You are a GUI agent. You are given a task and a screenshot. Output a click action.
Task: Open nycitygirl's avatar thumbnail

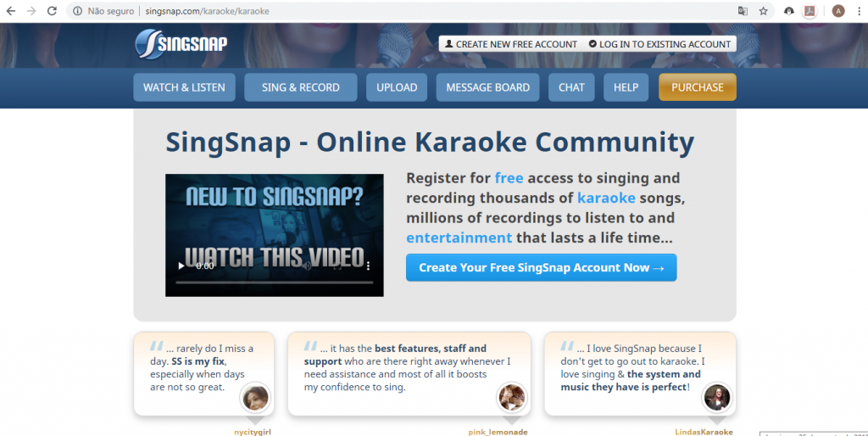tap(255, 397)
